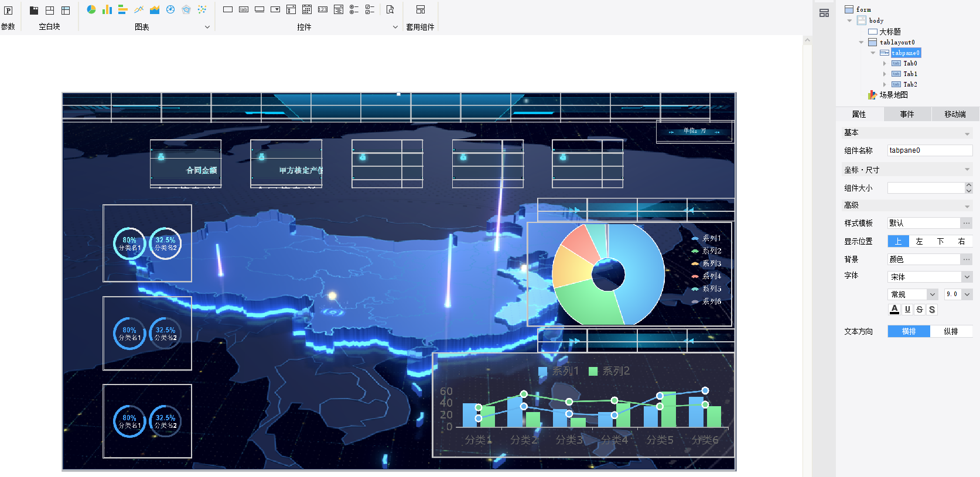Select form root in widget tree

coord(863,9)
